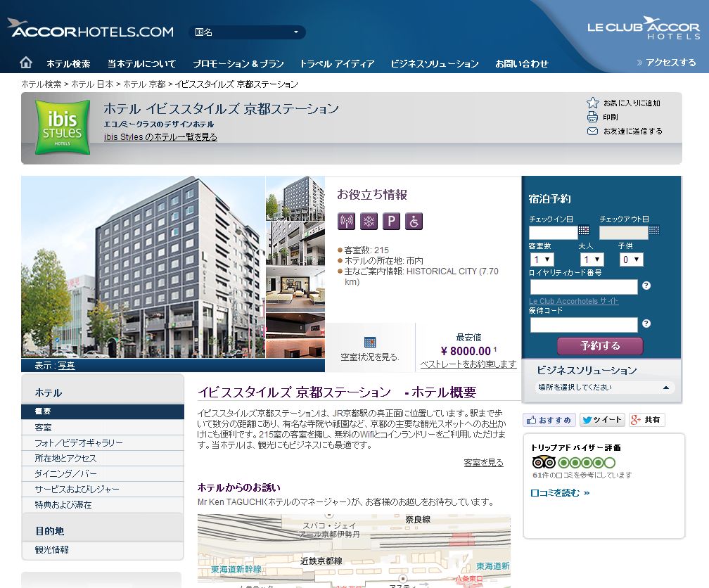
Task: Click the ibis Styles hotel logo
Action: click(x=63, y=127)
